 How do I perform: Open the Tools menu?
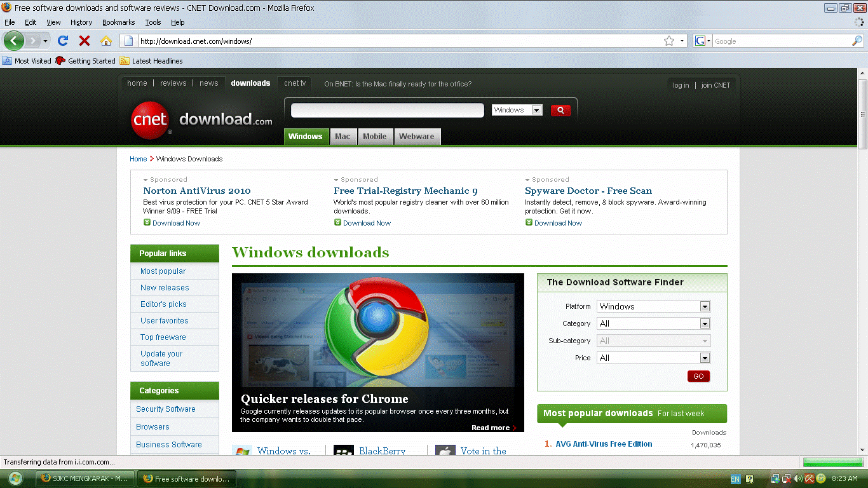point(153,22)
